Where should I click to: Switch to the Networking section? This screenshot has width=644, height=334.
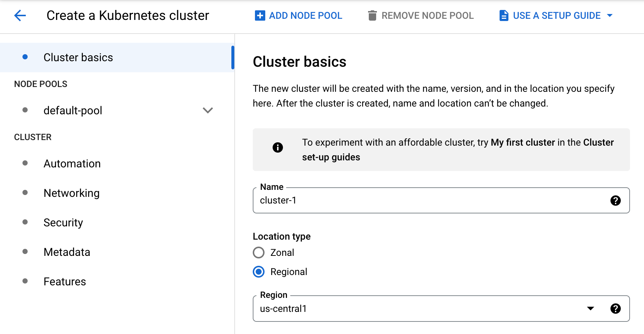pyautogui.click(x=71, y=193)
